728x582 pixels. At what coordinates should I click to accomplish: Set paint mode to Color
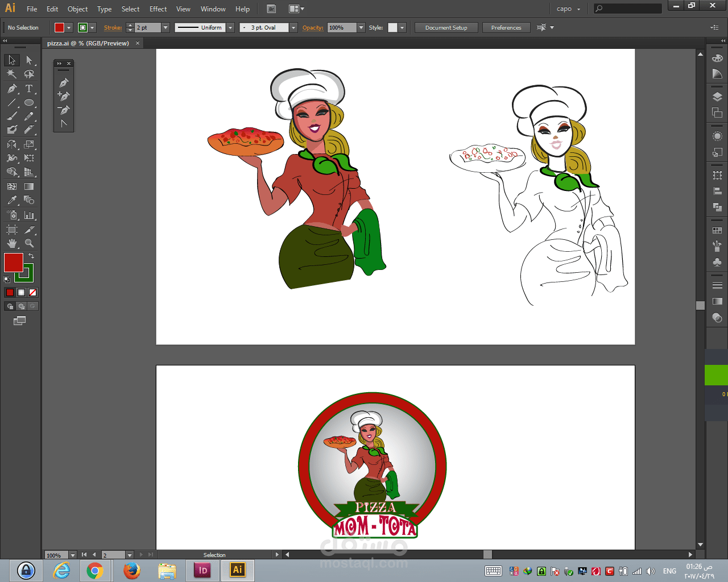click(x=10, y=293)
